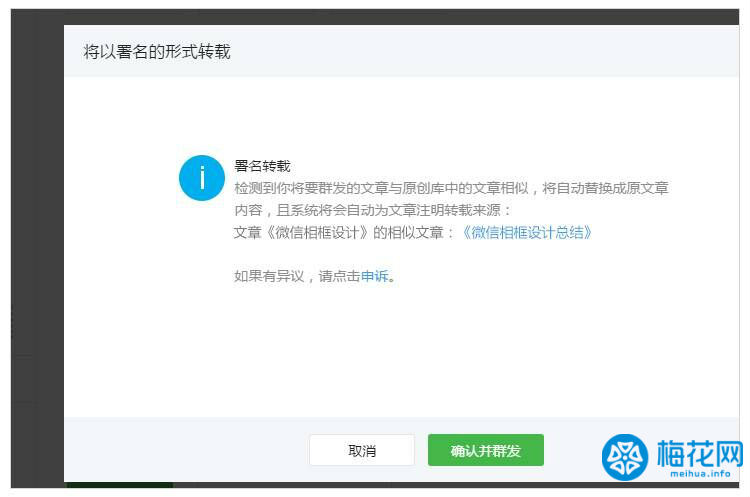Click the 梅花网 watermark text
The image size is (750, 497).
[700, 454]
